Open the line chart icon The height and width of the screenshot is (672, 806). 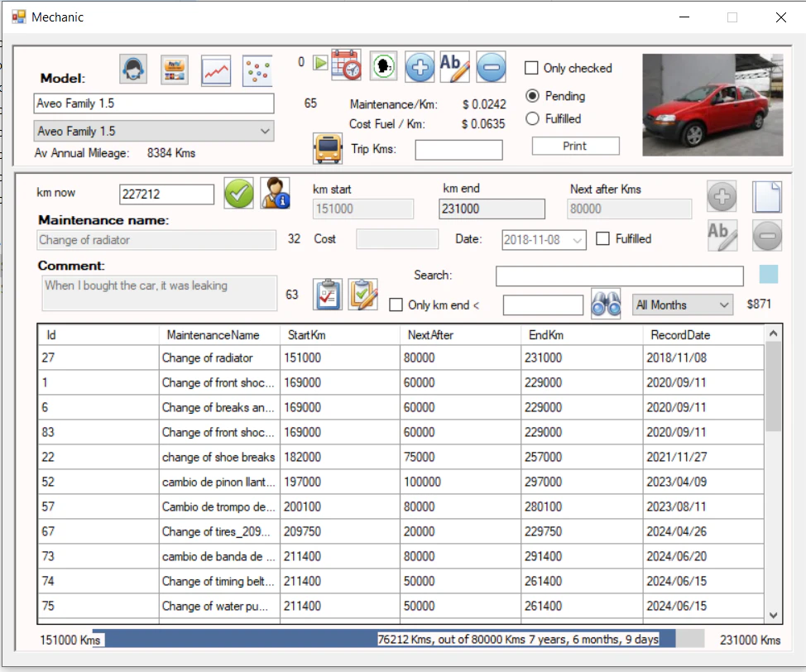pos(216,70)
